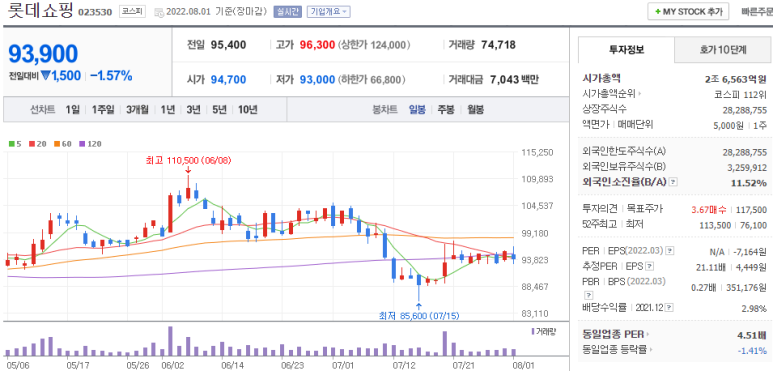Image resolution: width=773 pixels, height=371 pixels.
Task: Select the 5년 line chart period
Action: point(219,109)
